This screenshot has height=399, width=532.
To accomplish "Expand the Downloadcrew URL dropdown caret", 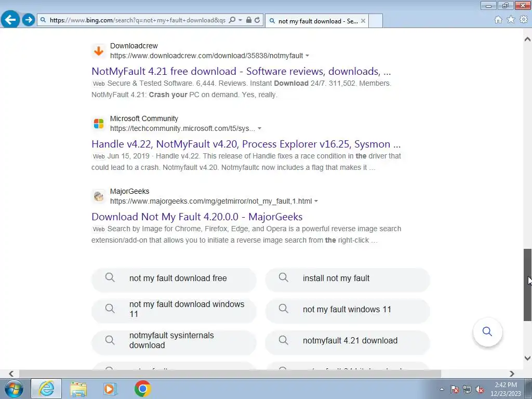I will point(308,56).
